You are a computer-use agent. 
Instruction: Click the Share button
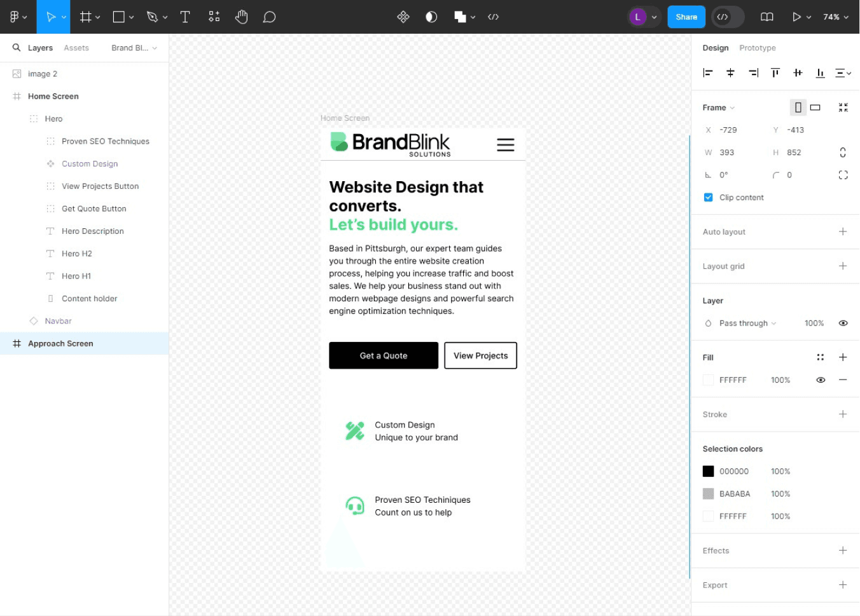pos(686,17)
